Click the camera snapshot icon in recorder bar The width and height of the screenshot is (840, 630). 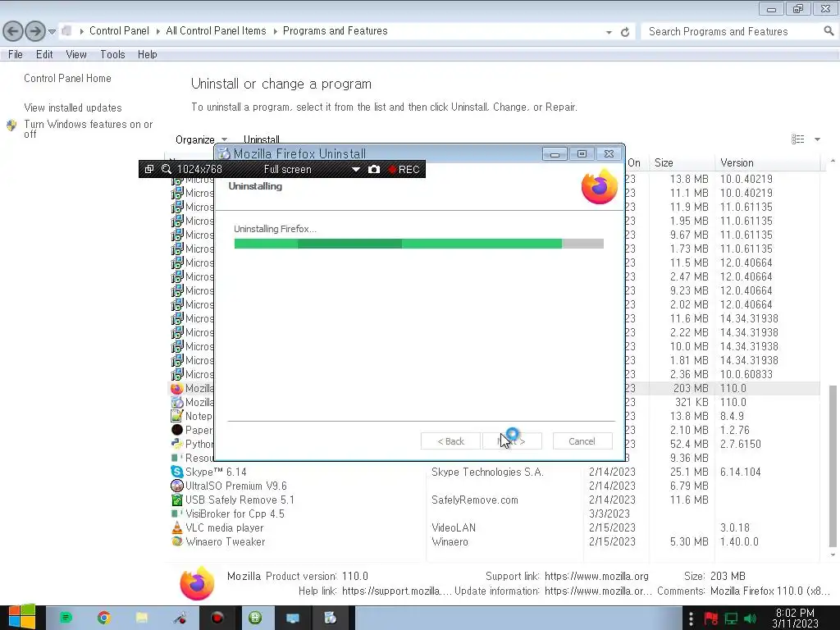374,169
